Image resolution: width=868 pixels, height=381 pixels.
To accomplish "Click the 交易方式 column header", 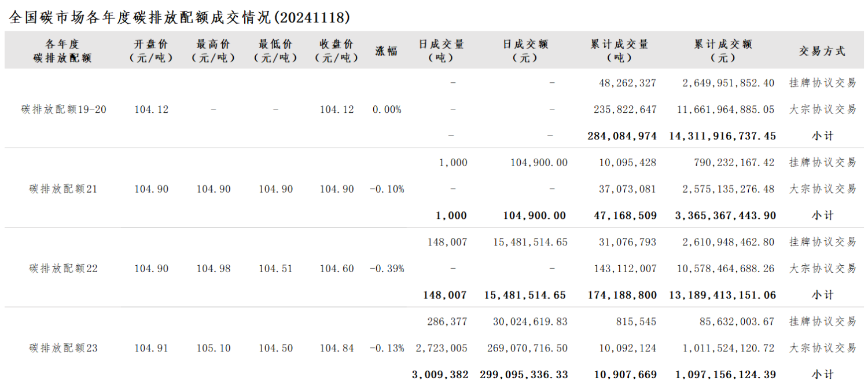I will point(822,51).
